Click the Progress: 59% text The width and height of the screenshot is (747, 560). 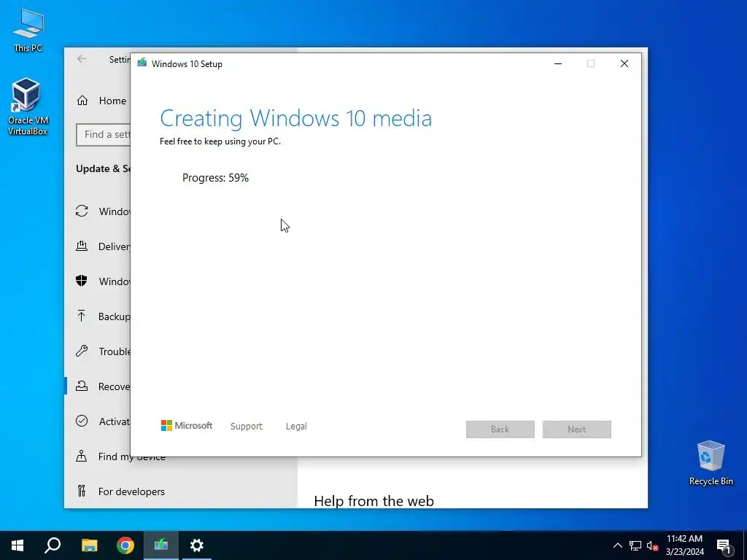coord(215,178)
